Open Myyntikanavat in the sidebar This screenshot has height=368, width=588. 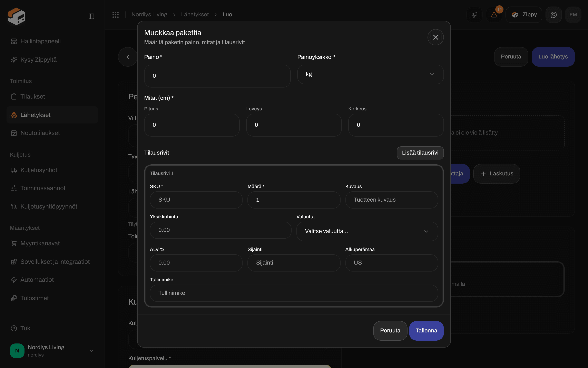pos(52,243)
